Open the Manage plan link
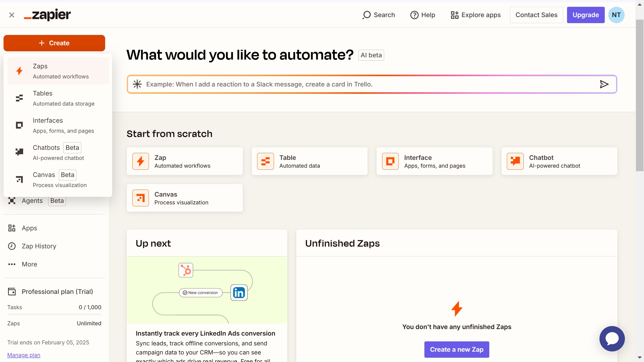This screenshot has height=362, width=644. pyautogui.click(x=24, y=355)
